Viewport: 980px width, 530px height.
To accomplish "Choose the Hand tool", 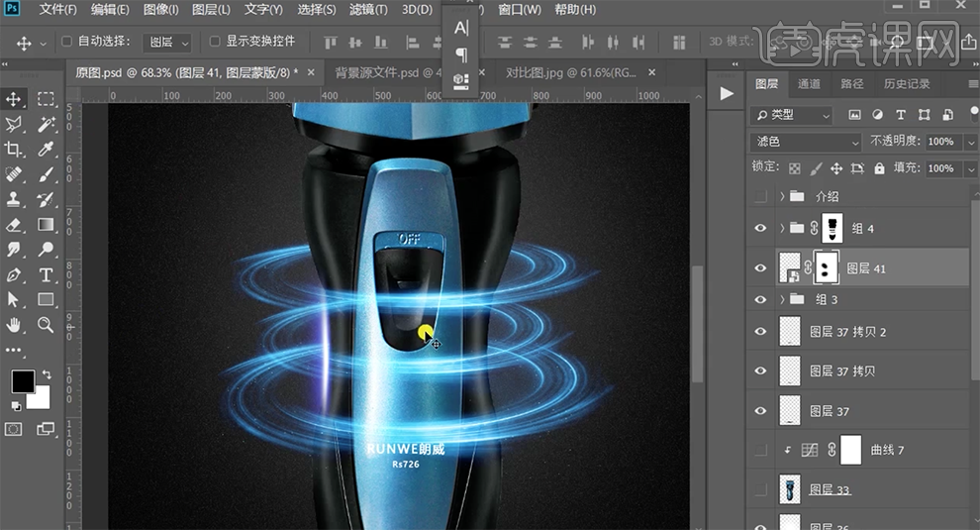I will (14, 325).
